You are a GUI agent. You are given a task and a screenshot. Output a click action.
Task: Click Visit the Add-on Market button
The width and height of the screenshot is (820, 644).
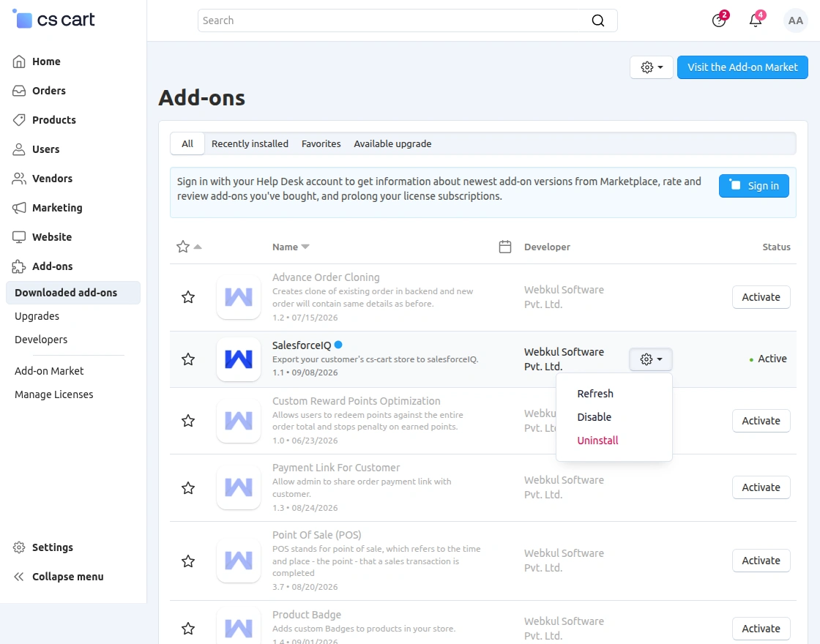[x=742, y=67]
